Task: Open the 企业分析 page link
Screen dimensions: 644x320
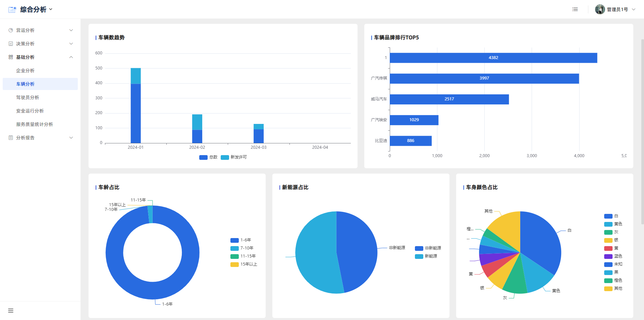Action: (x=25, y=71)
